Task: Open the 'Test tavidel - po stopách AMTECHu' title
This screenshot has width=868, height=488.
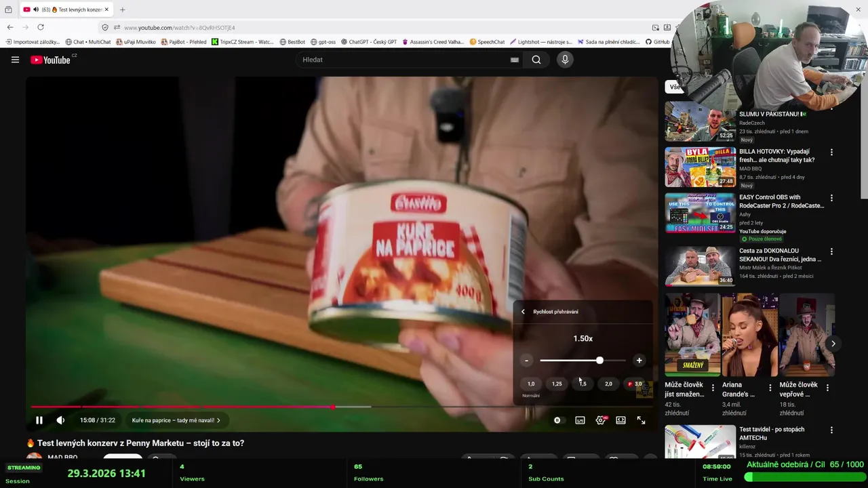Action: tap(772, 434)
